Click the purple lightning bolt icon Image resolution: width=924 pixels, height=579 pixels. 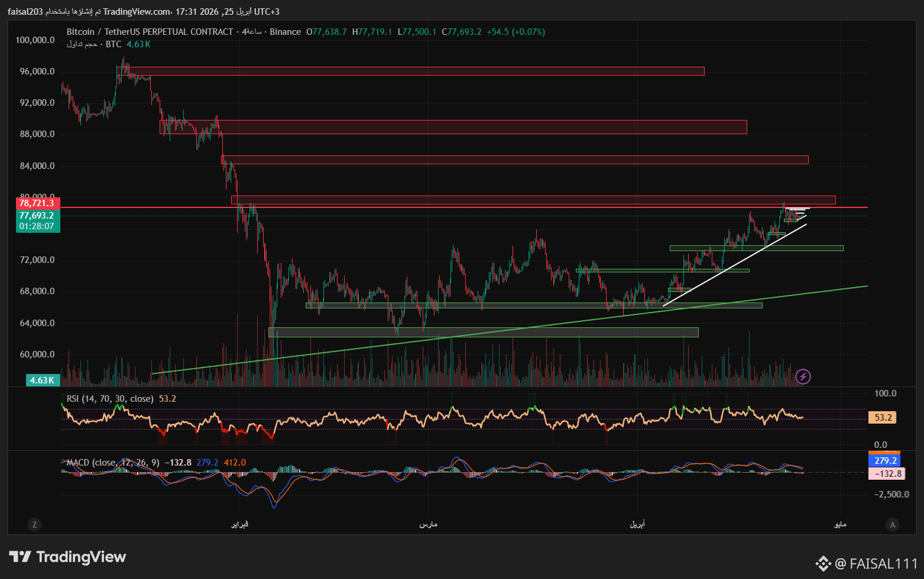(803, 376)
